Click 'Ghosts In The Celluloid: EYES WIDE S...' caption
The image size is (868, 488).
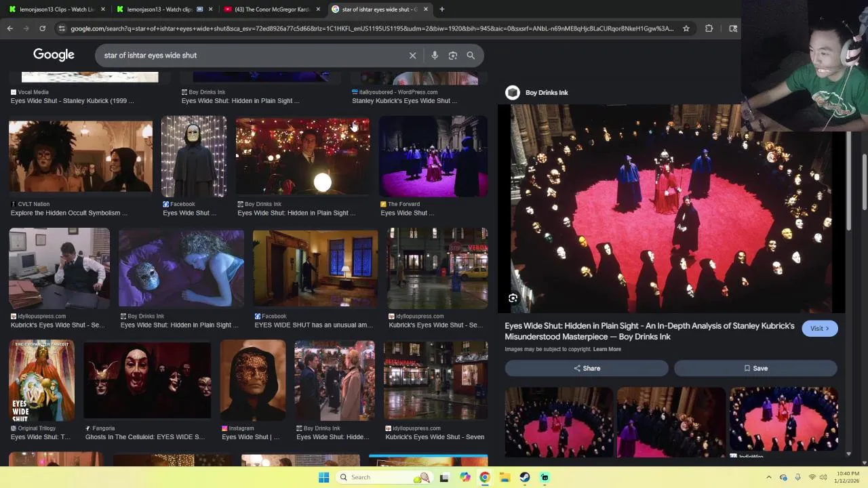[x=145, y=437]
